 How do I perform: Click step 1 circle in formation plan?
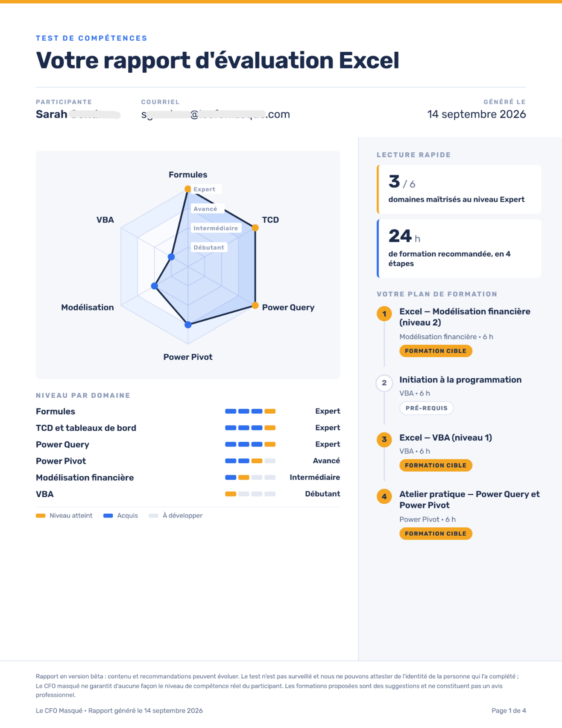click(x=384, y=314)
